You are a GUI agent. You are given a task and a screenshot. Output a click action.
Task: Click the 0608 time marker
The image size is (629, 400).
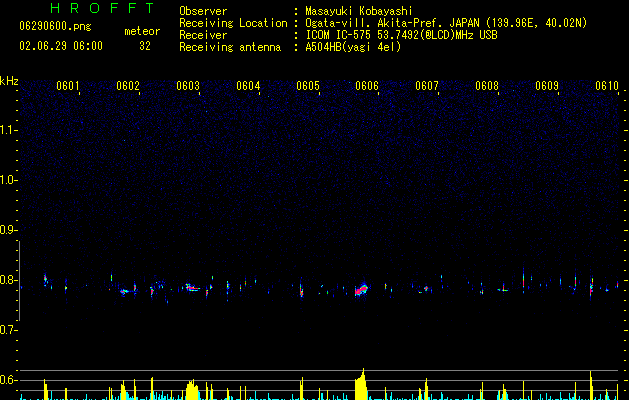(x=487, y=86)
